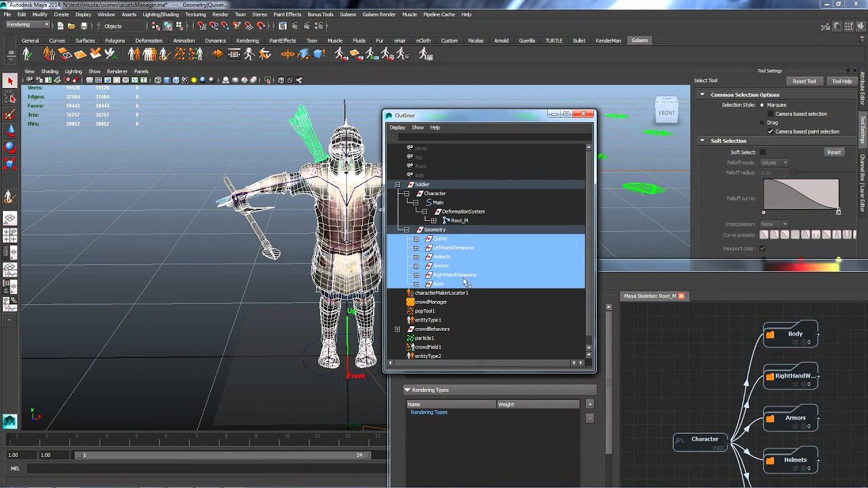
Task: Switch to the Arnold shelf tab
Action: [x=501, y=40]
